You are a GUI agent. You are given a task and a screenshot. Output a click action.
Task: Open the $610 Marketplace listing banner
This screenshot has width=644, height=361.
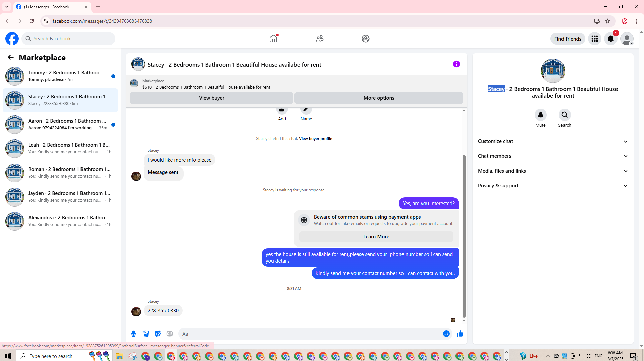(297, 84)
